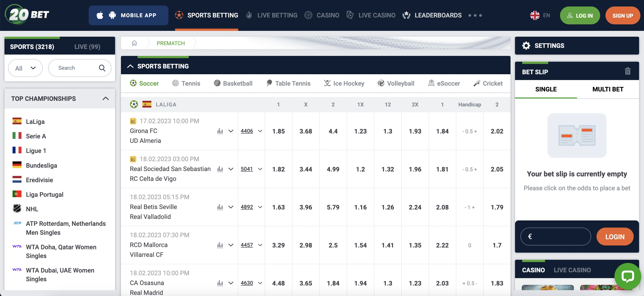This screenshot has height=296, width=644.
Task: Click the search magnifier icon
Action: pyautogui.click(x=102, y=68)
